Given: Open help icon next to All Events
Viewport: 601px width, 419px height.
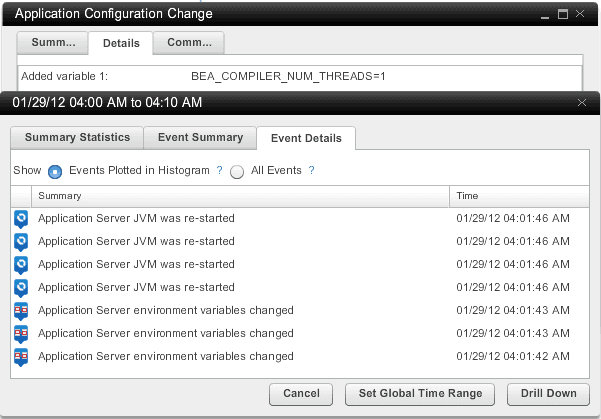Looking at the screenshot, I should [x=311, y=171].
